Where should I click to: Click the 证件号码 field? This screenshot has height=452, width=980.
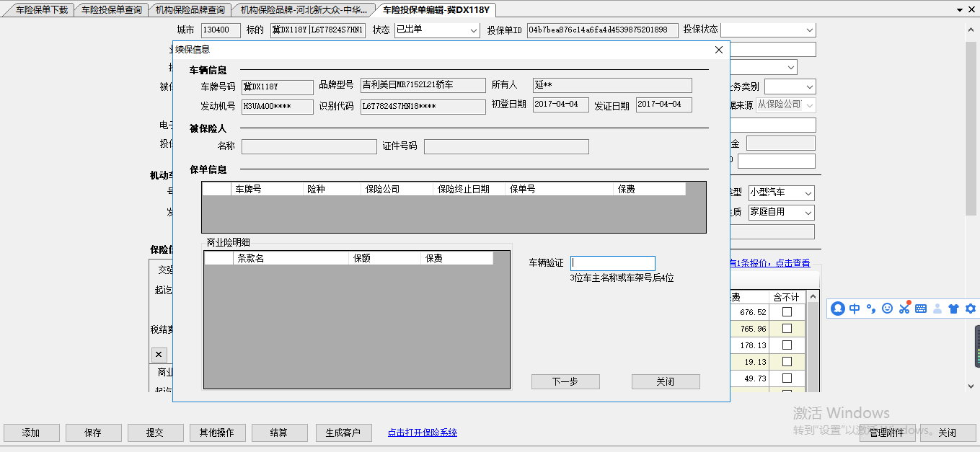click(506, 147)
